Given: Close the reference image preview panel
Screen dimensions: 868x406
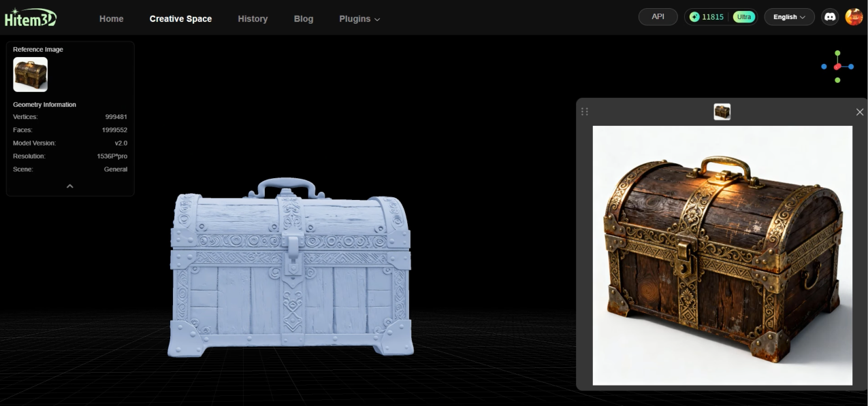Looking at the screenshot, I should 859,112.
